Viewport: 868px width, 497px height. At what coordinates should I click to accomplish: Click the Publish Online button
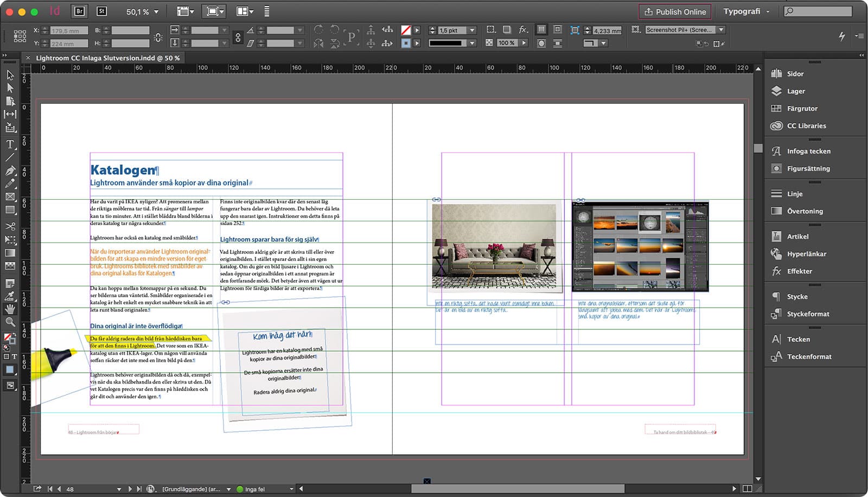[674, 11]
